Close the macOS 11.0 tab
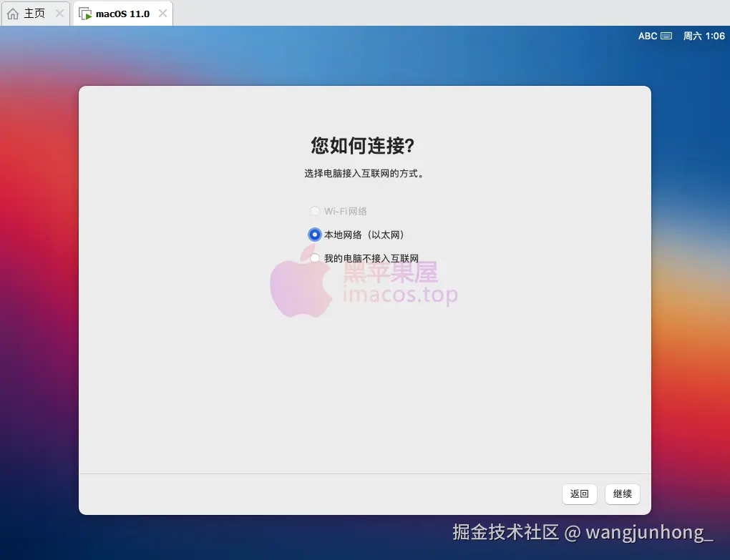730x560 pixels. pos(162,13)
